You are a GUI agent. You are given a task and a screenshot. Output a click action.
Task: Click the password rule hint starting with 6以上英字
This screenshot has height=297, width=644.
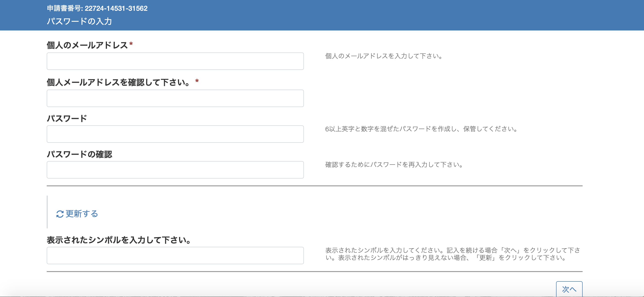point(421,129)
